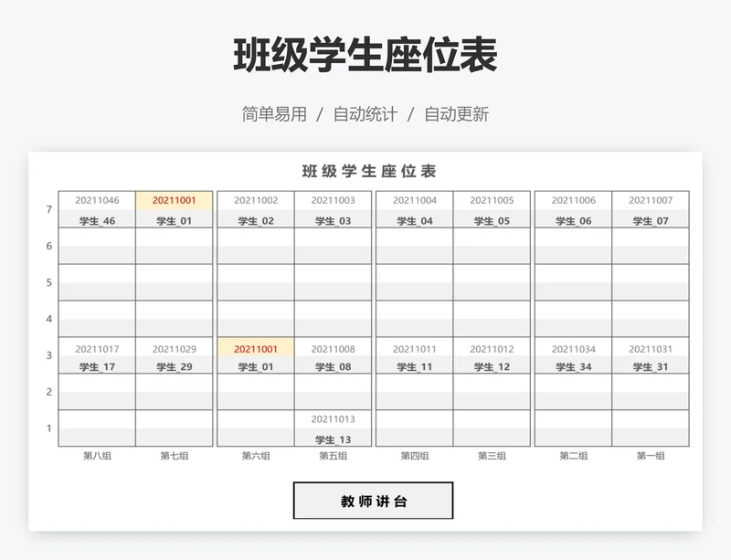Click the 简单易用 subtitle text
Viewport: 731px width, 560px height.
274,114
